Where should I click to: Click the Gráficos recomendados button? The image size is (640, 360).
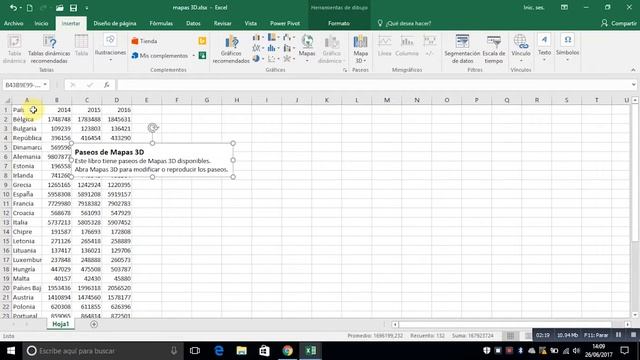pyautogui.click(x=231, y=49)
